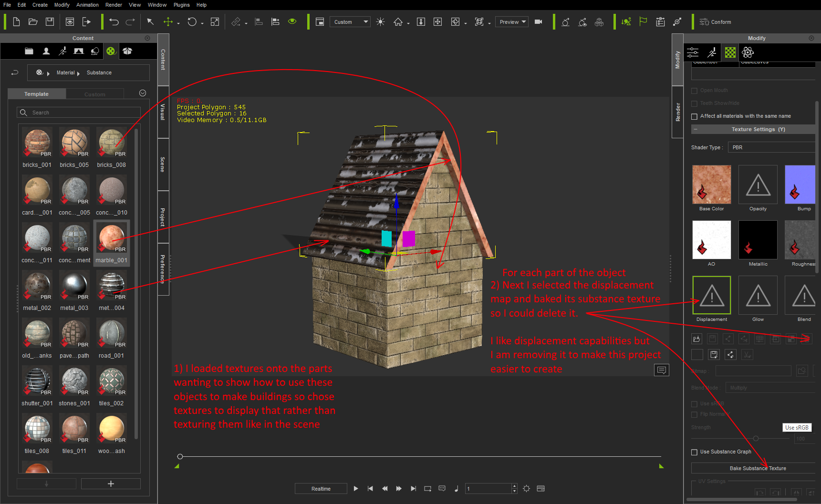Open the Props category icon in Content
This screenshot has height=504, width=821.
(x=127, y=51)
